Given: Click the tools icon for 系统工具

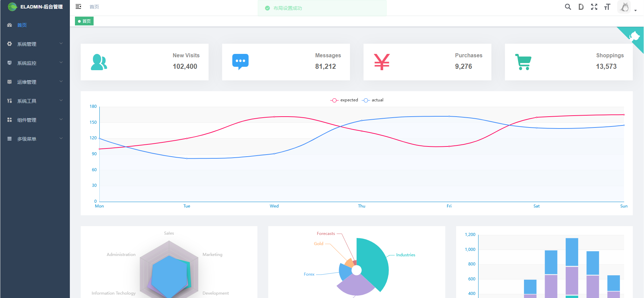Looking at the screenshot, I should [x=9, y=101].
